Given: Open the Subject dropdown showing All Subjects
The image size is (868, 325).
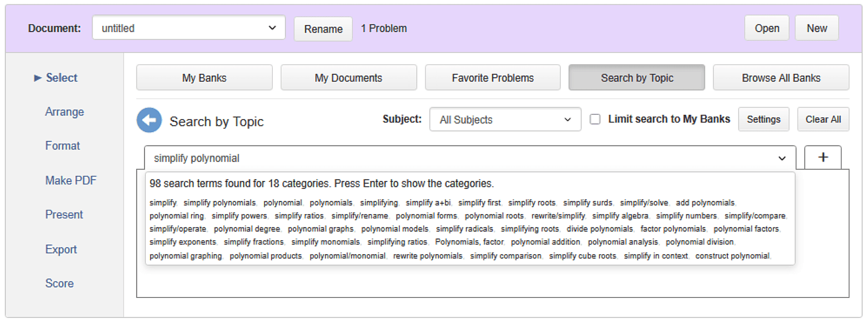Looking at the screenshot, I should pos(504,119).
